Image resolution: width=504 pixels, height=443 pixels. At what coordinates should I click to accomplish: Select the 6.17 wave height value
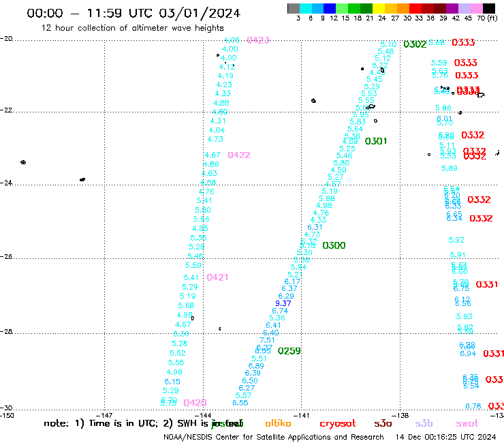tap(292, 281)
